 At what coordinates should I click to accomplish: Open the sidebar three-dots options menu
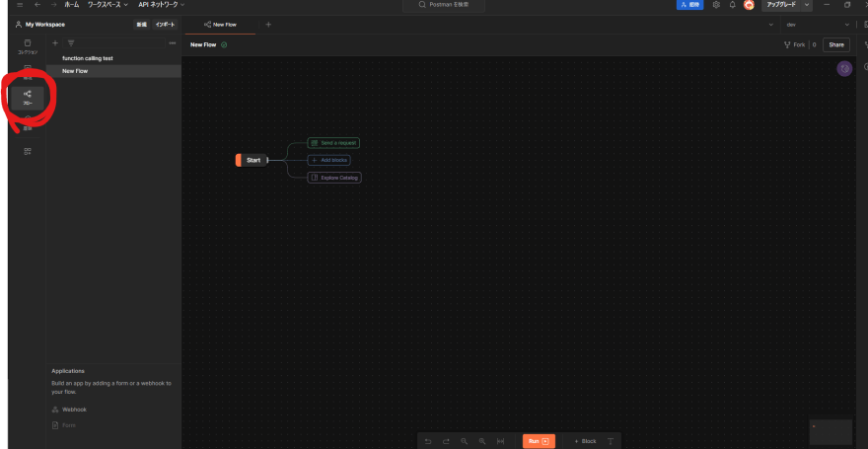coord(173,43)
